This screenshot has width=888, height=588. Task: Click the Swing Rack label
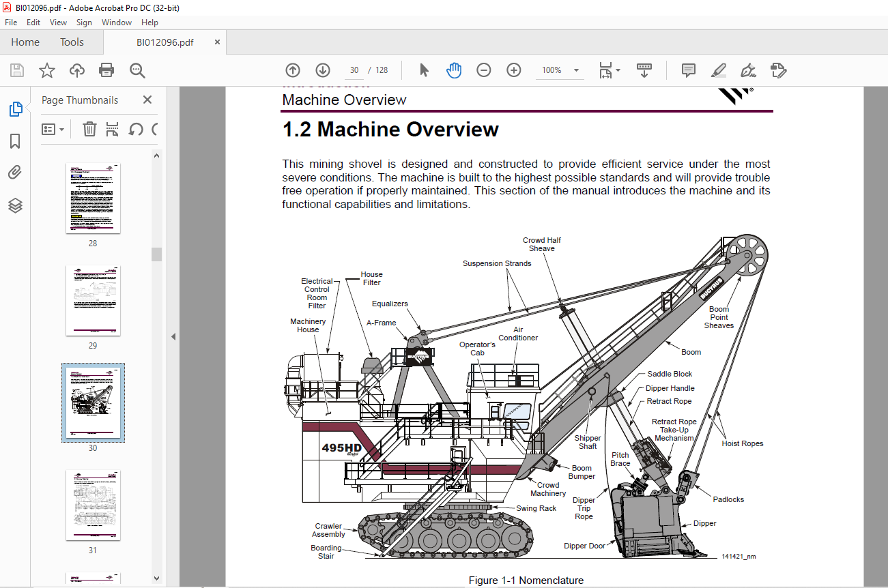[x=536, y=508]
